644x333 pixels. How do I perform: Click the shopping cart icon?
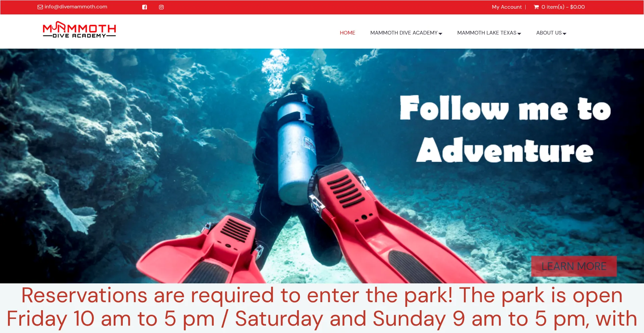tap(536, 7)
